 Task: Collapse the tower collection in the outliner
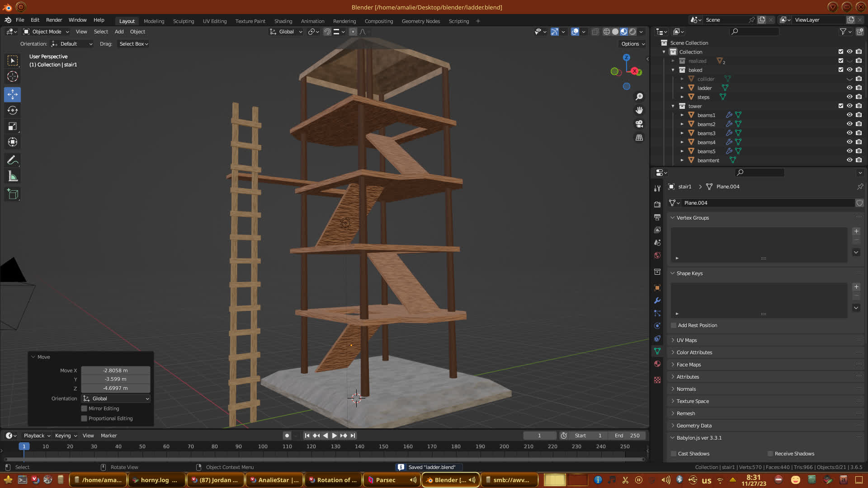pos(673,106)
